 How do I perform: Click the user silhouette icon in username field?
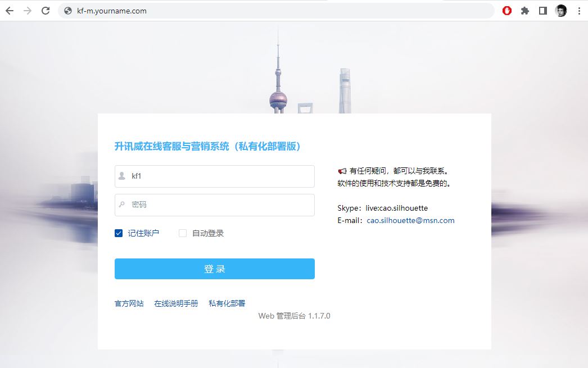tap(122, 176)
